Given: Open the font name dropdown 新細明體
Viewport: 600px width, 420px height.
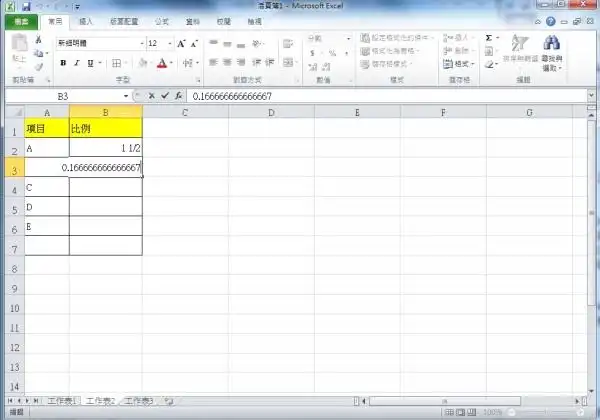Looking at the screenshot, I should click(x=96, y=44).
